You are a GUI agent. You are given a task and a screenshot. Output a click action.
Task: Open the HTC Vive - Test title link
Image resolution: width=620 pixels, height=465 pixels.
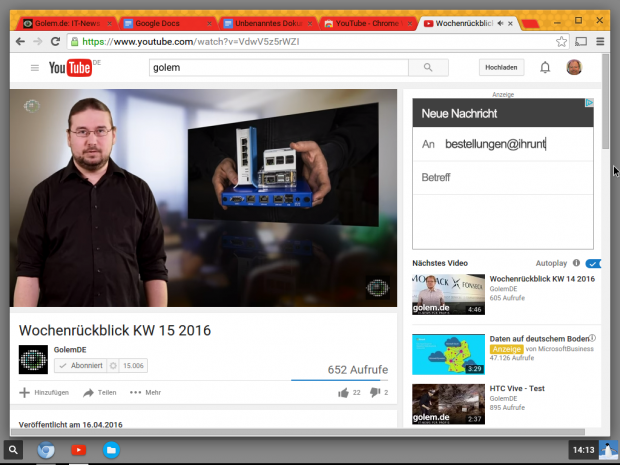517,388
